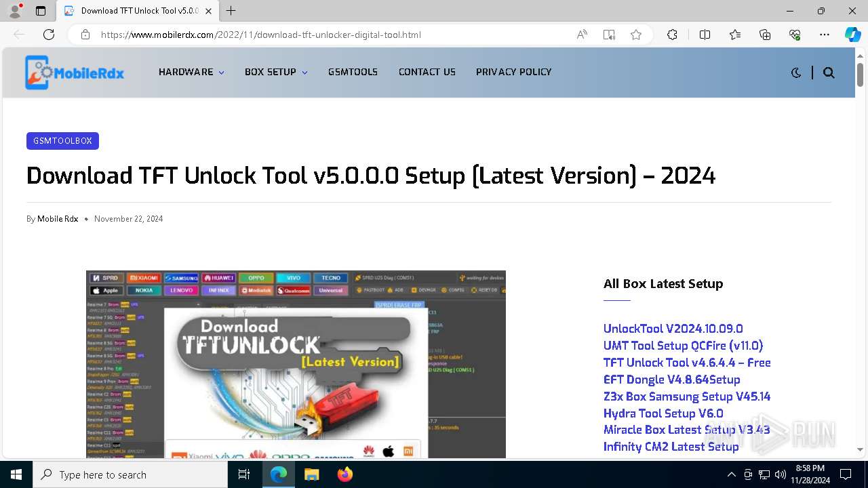Close the Download TFT Unlock Tool tab

click(209, 11)
